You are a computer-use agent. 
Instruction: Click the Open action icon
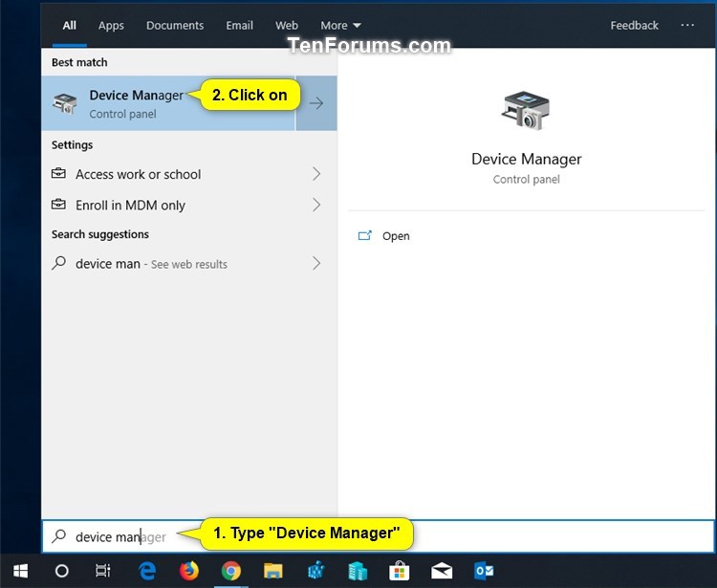click(x=364, y=235)
